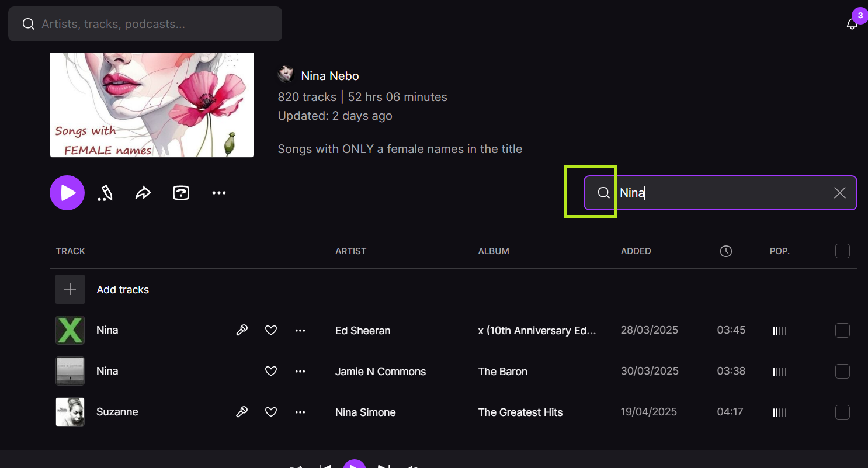Open the notifications bell
This screenshot has height=468, width=868.
tap(852, 24)
